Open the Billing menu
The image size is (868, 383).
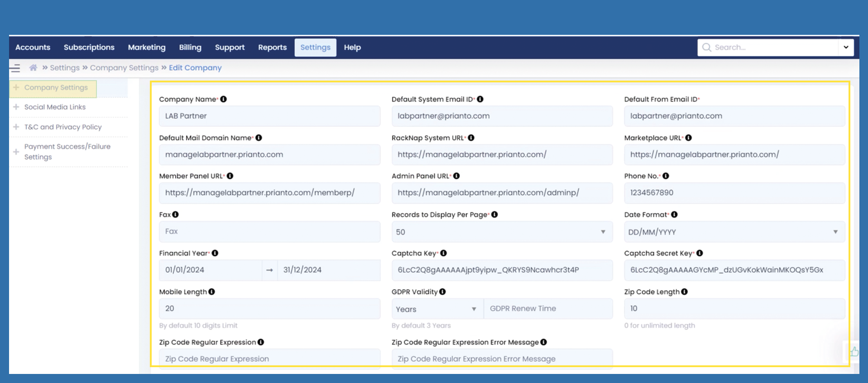(190, 48)
